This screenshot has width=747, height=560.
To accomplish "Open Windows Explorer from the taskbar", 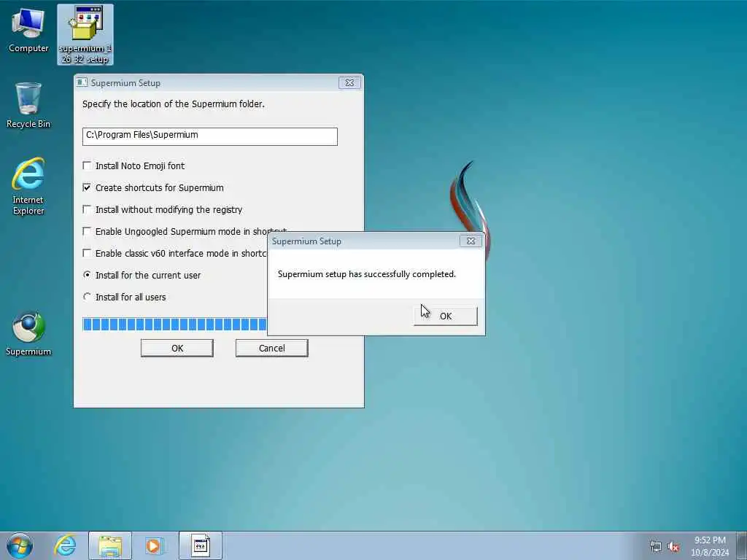I will (110, 545).
